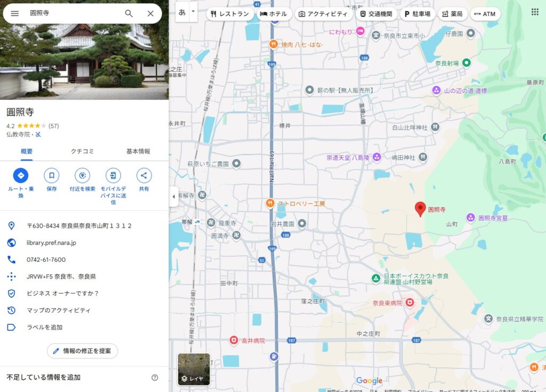Image resolution: width=546 pixels, height=392 pixels.
Task: Click 付近を検索 nearby search icon
Action: point(82,175)
